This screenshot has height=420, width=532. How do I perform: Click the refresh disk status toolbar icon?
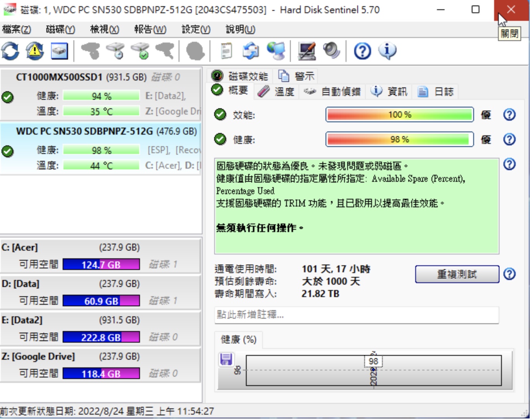(10, 51)
